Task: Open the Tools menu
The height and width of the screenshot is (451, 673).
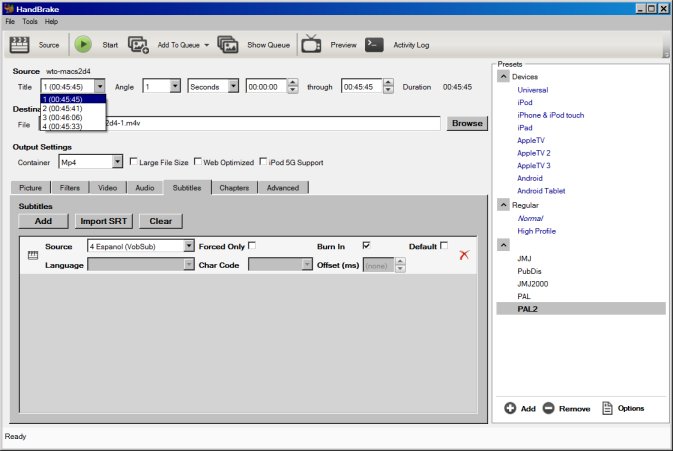Action: tap(29, 21)
